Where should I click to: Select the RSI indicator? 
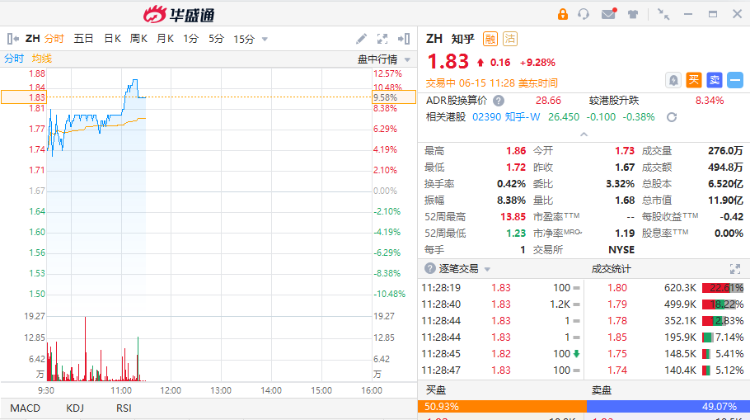[x=123, y=408]
